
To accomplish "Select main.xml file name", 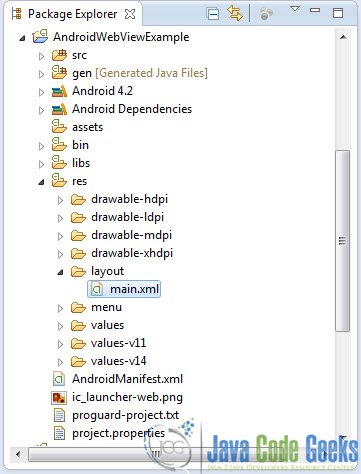I will (x=134, y=289).
